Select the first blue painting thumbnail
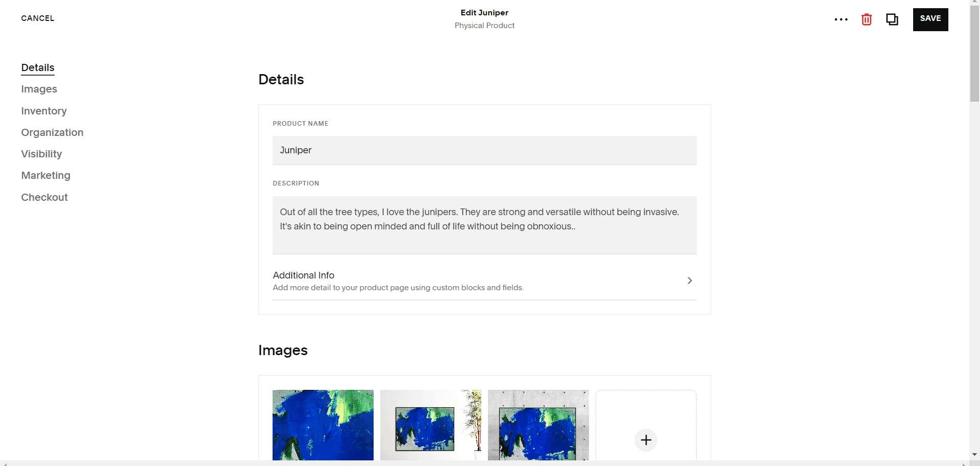980x466 pixels. pyautogui.click(x=323, y=425)
